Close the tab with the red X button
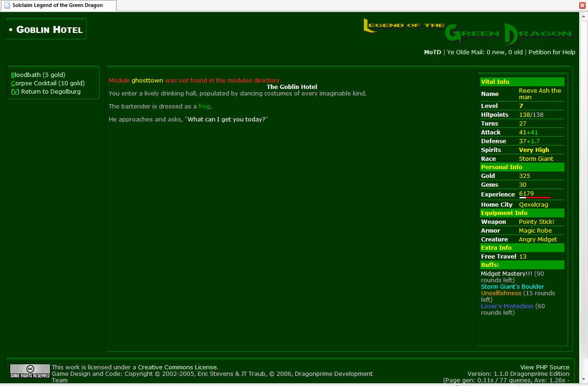Viewport: 588px width, 386px height. tap(582, 5)
